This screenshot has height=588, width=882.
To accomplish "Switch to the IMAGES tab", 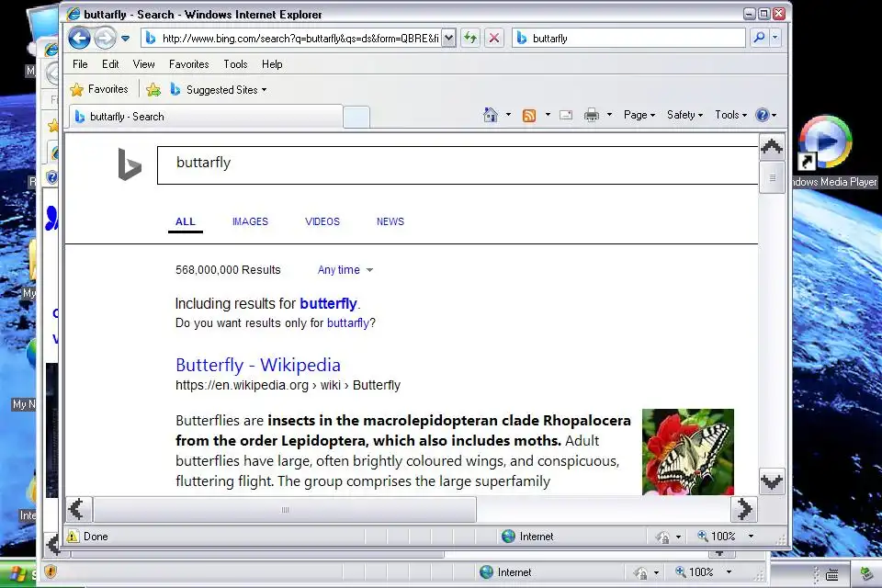I will point(250,221).
